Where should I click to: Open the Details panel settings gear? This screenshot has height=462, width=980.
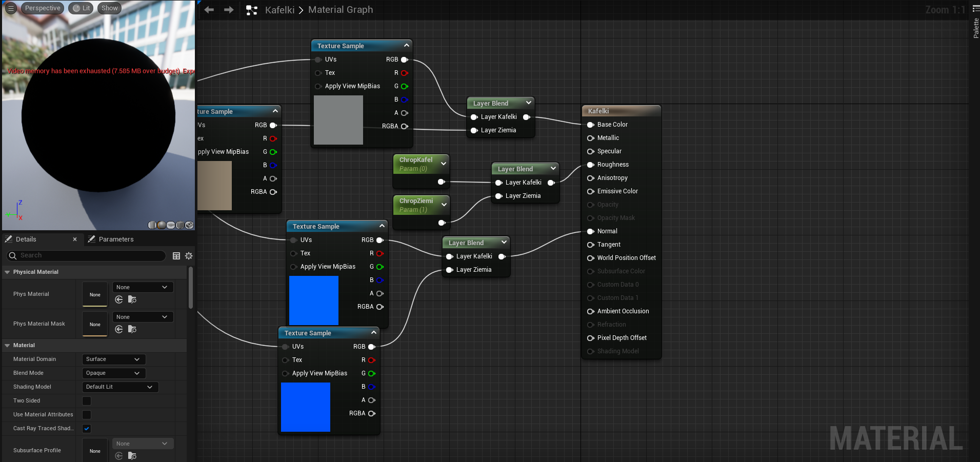coord(189,256)
